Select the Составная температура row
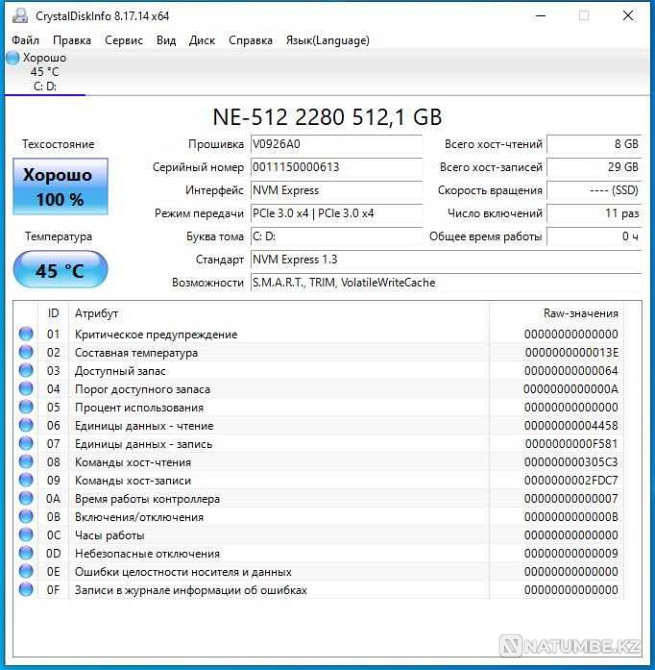Screen dimensions: 655x670 point(318,353)
